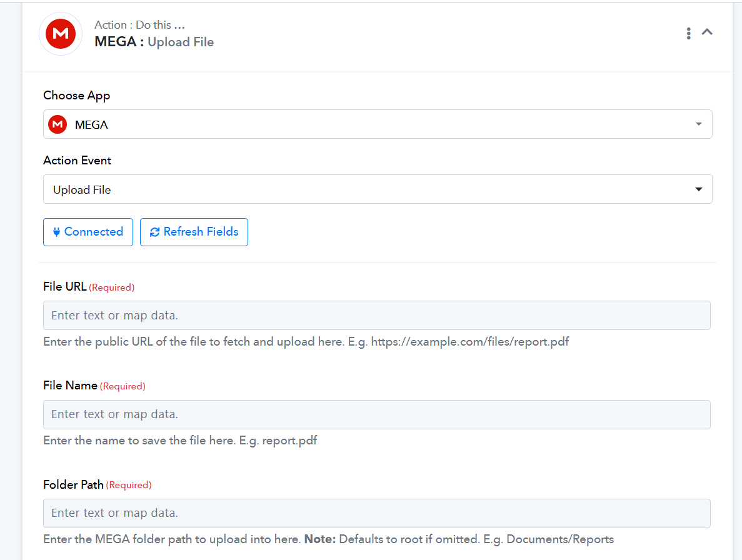Focus the Folder Path input field

click(x=377, y=514)
